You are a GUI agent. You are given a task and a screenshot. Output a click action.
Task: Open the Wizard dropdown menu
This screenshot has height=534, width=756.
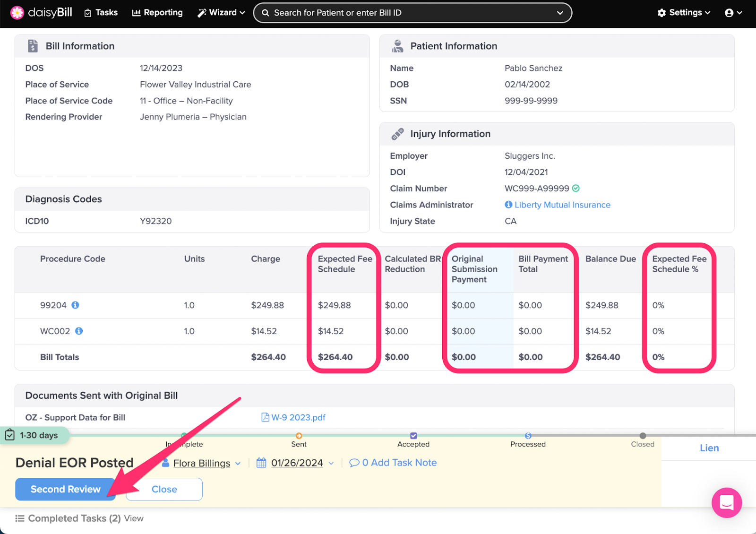point(221,13)
